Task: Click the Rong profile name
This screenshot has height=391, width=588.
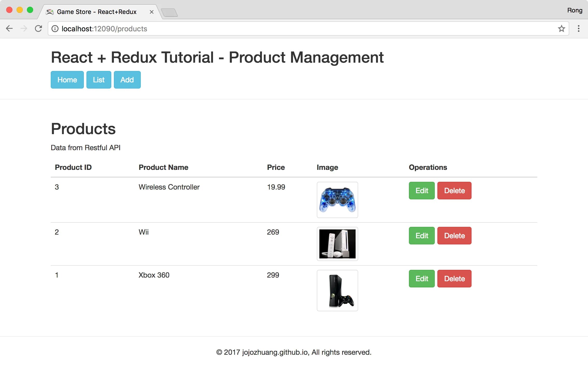Action: coord(575,10)
